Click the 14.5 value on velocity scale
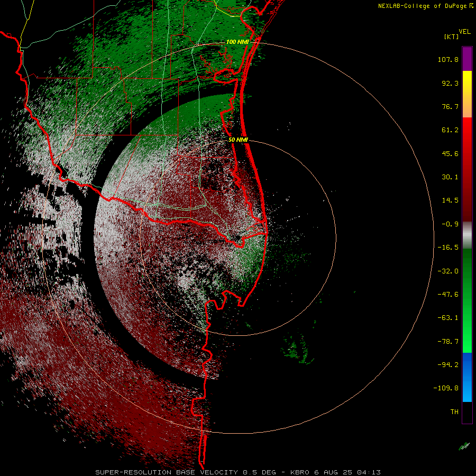Image resolution: width=476 pixels, height=476 pixels. [x=450, y=200]
